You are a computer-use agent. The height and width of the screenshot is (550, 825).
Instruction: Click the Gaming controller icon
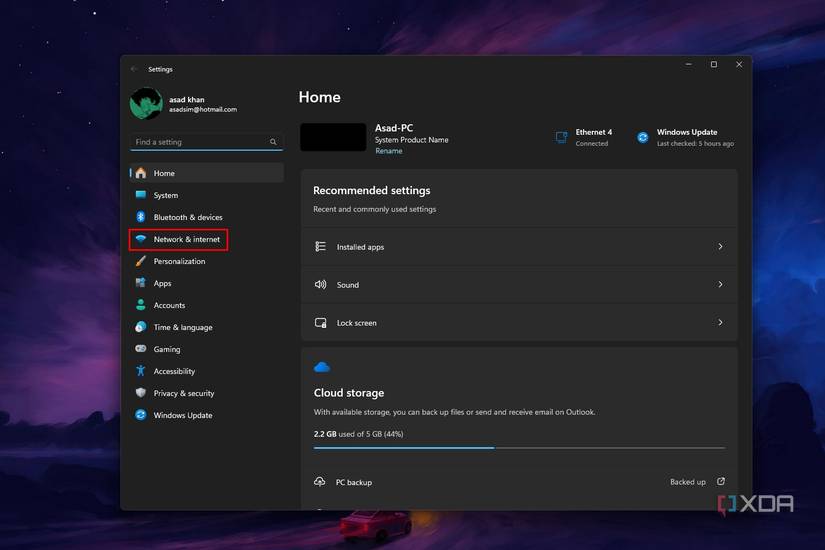pos(140,348)
